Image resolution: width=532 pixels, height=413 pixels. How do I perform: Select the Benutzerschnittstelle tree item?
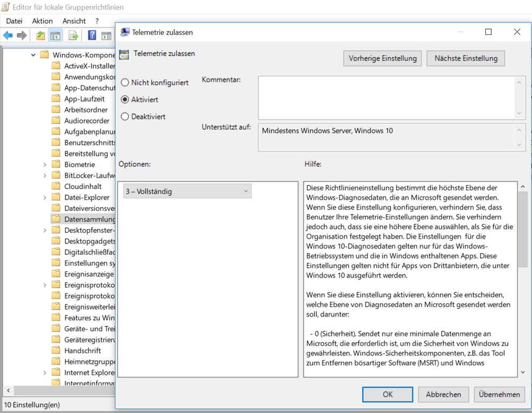(90, 143)
